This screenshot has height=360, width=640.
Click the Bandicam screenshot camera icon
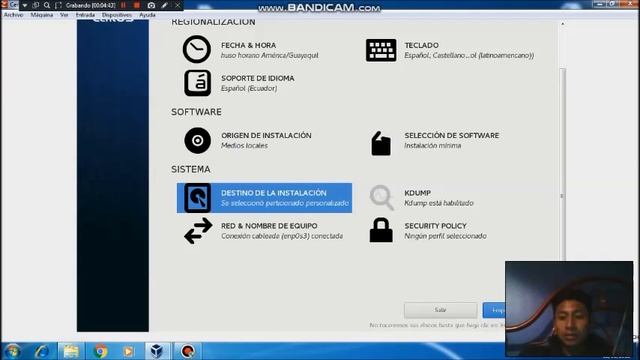151,5
